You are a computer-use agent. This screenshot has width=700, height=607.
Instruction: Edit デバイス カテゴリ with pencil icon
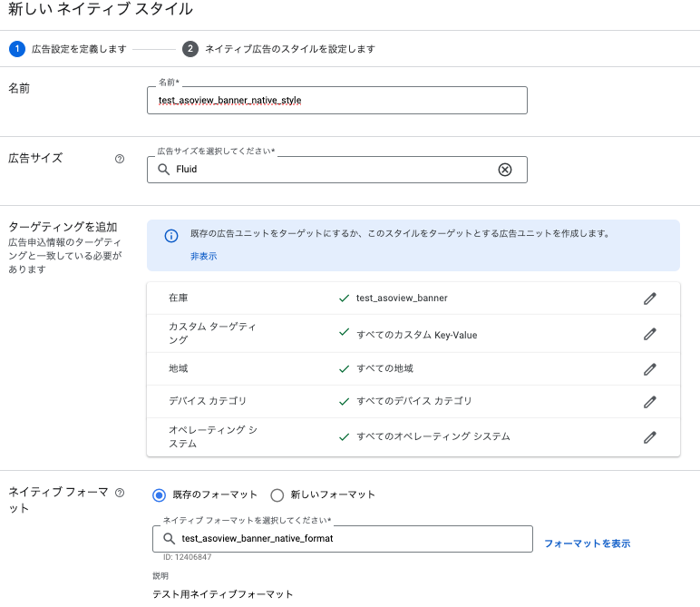[649, 402]
